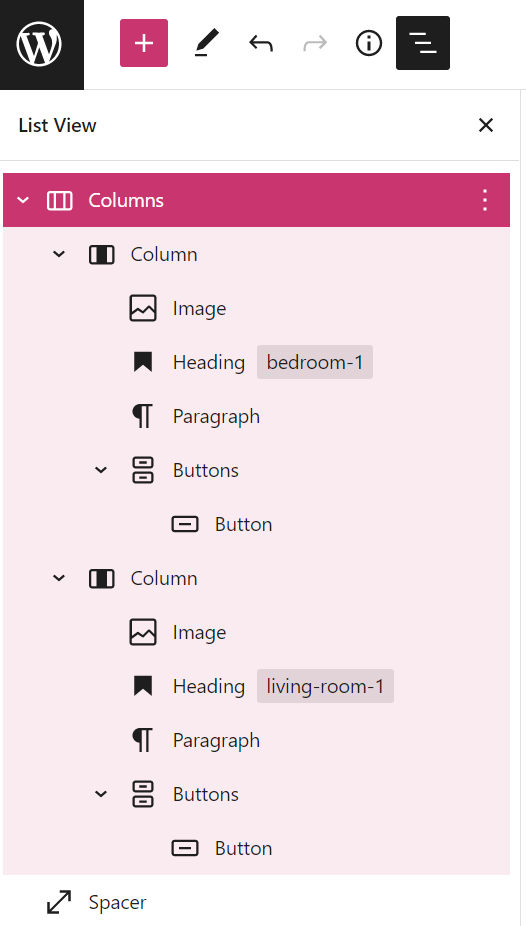
Task: Collapse the first Column item
Action: [59, 255]
